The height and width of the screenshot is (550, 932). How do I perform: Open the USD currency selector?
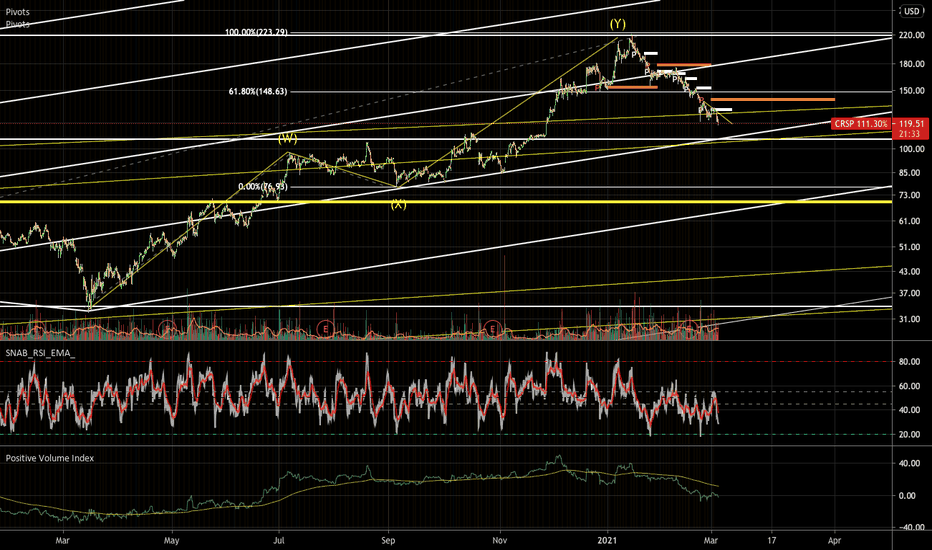click(x=911, y=11)
